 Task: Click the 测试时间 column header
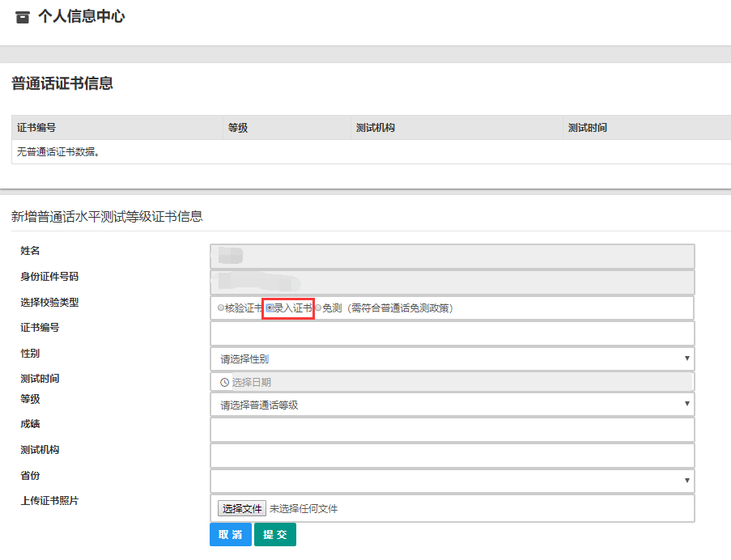coord(586,127)
